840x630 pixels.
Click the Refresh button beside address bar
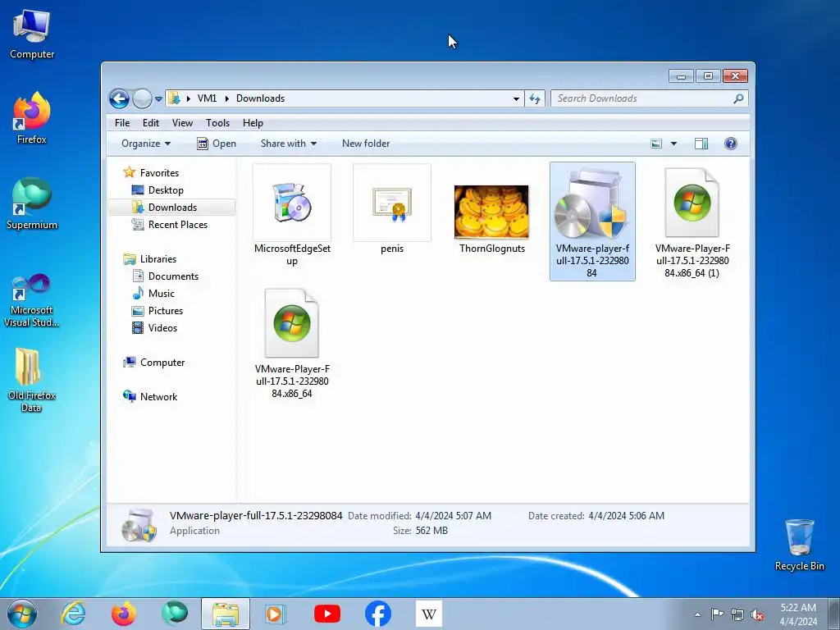point(535,98)
